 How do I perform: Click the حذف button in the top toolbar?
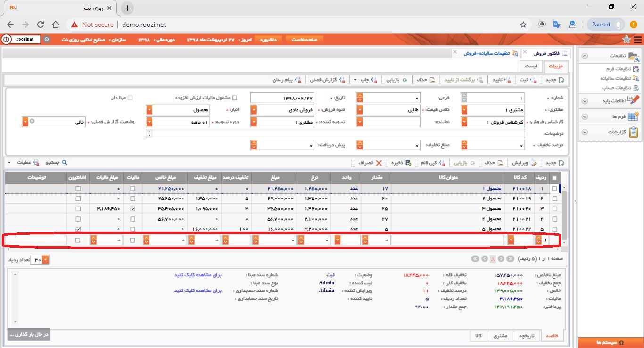425,80
